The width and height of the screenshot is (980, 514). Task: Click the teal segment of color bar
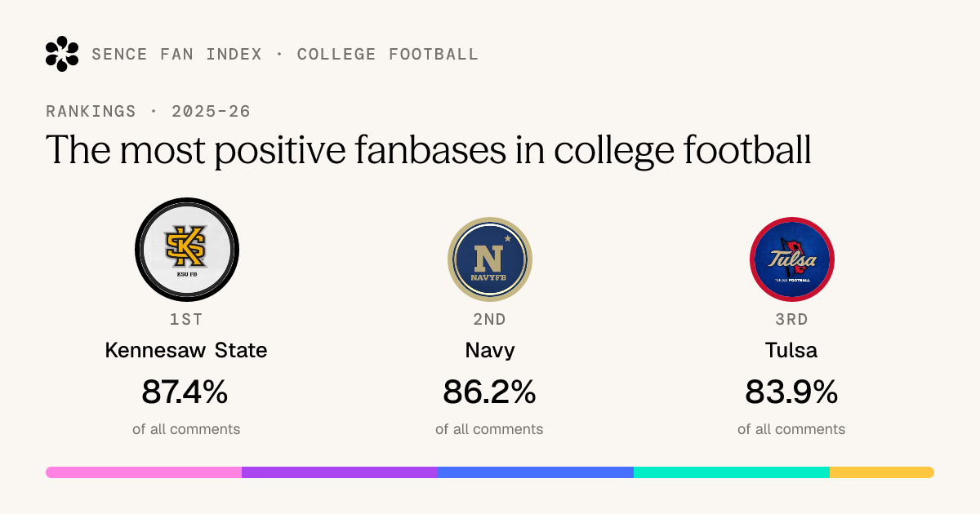tap(732, 472)
